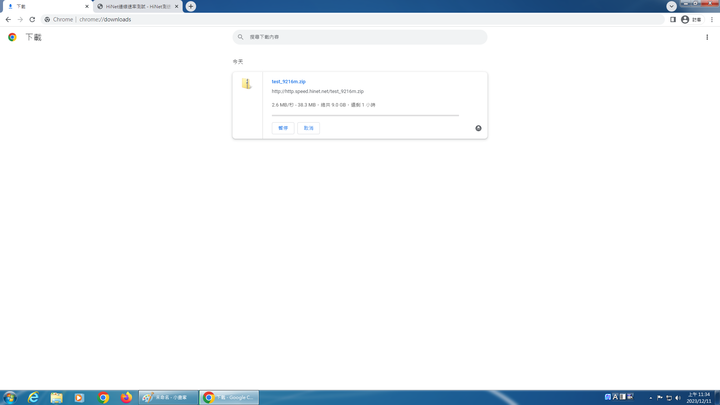Click the download progress bar
The image size is (720, 405).
coord(365,116)
